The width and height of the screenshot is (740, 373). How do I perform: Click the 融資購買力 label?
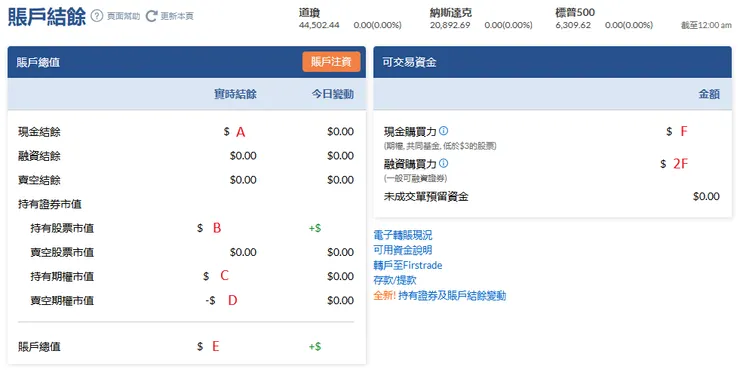[410, 164]
